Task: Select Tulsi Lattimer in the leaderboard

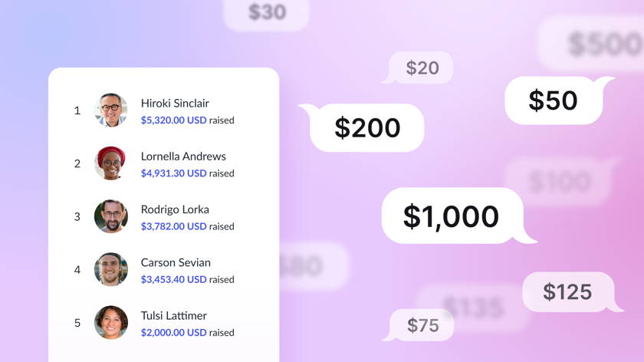Action: point(174,314)
